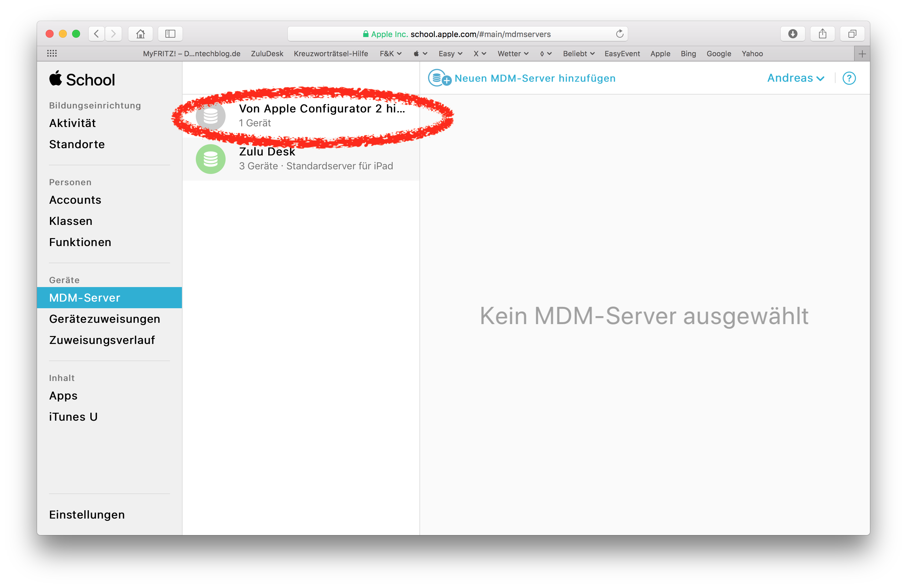
Task: Show the favorites grid icon
Action: 52,54
